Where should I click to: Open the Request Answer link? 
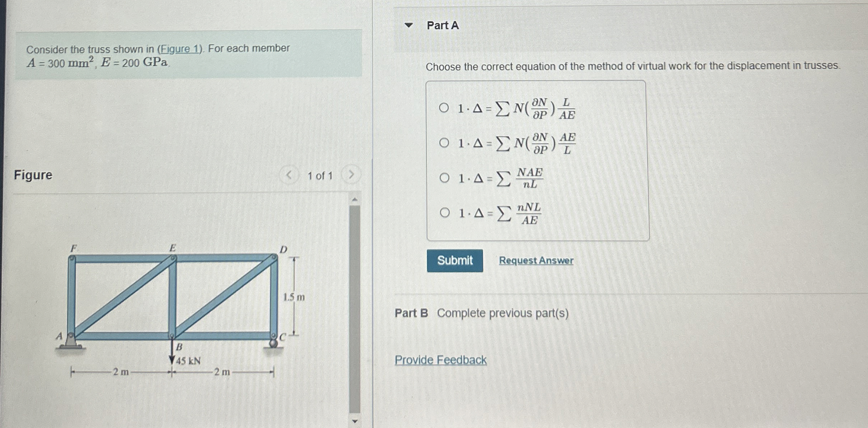pyautogui.click(x=535, y=261)
